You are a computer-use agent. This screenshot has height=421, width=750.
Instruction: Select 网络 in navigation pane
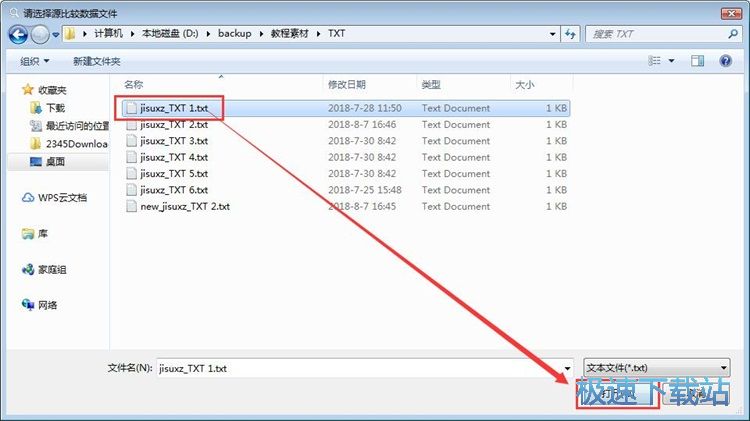coord(48,305)
